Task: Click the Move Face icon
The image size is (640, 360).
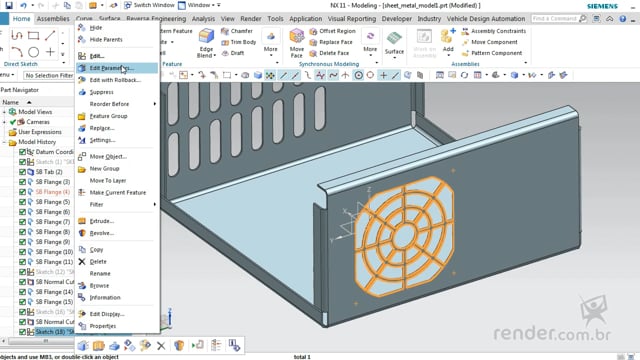Action: (297, 36)
